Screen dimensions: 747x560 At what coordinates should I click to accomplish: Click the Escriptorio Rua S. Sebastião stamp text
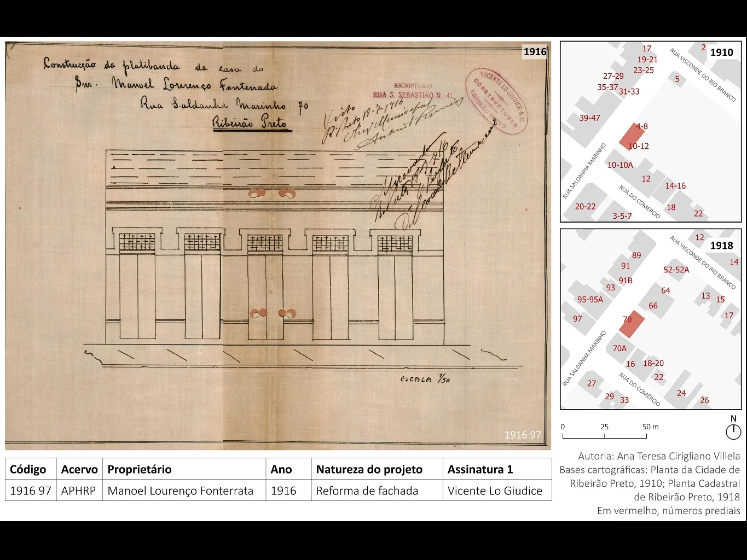click(414, 91)
